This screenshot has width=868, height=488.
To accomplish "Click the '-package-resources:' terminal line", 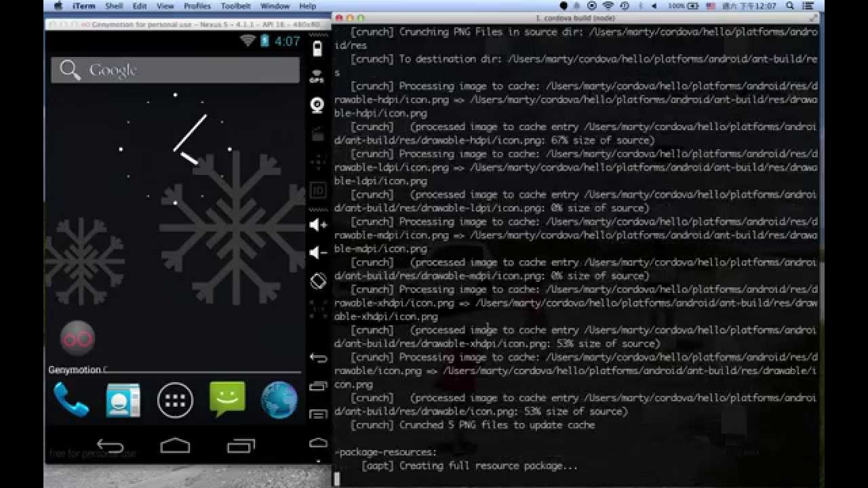I will coord(385,452).
